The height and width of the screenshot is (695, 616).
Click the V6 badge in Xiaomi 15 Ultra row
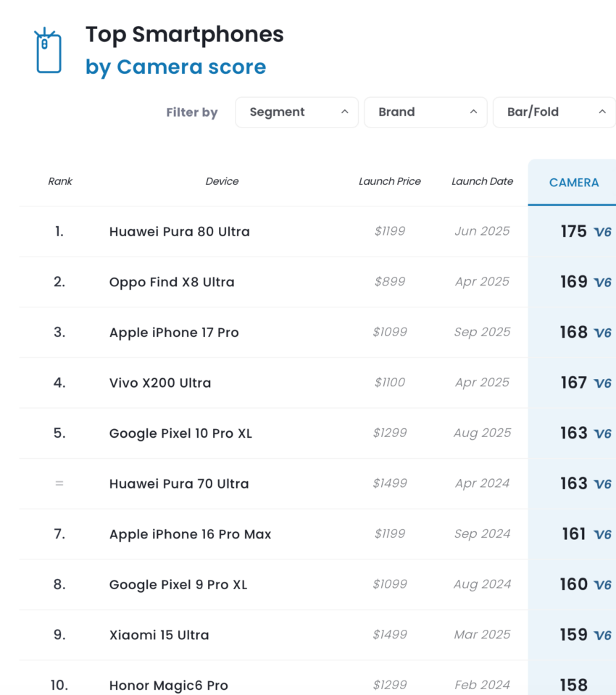(602, 636)
